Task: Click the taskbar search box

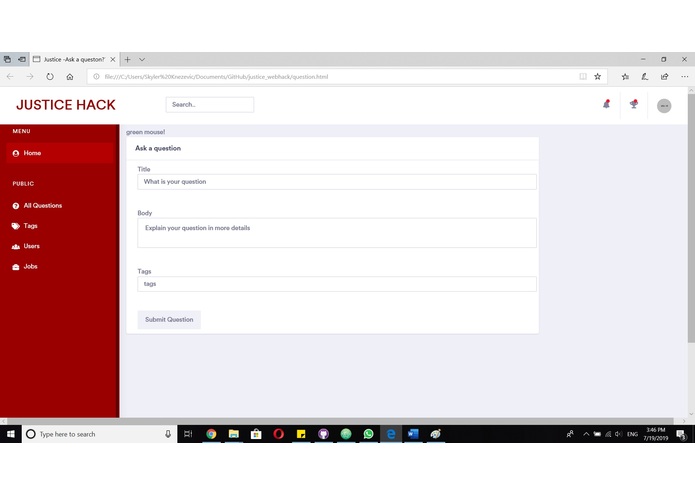Action: (99, 434)
